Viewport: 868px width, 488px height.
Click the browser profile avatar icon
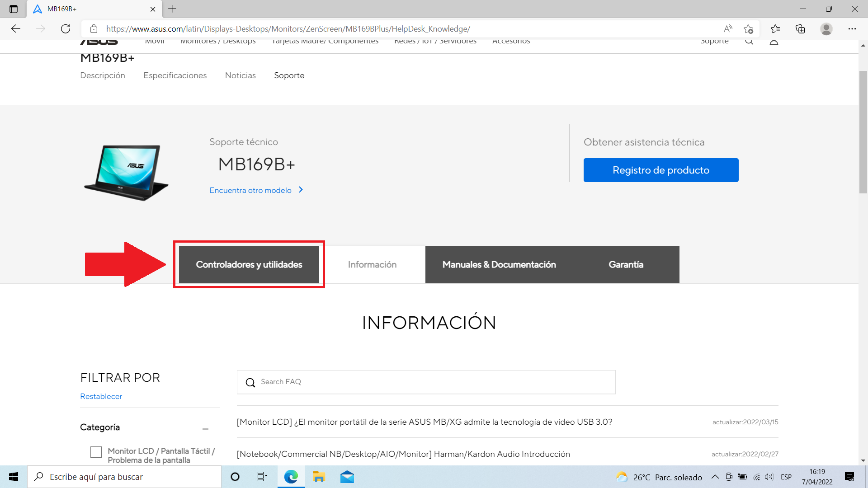pyautogui.click(x=826, y=29)
